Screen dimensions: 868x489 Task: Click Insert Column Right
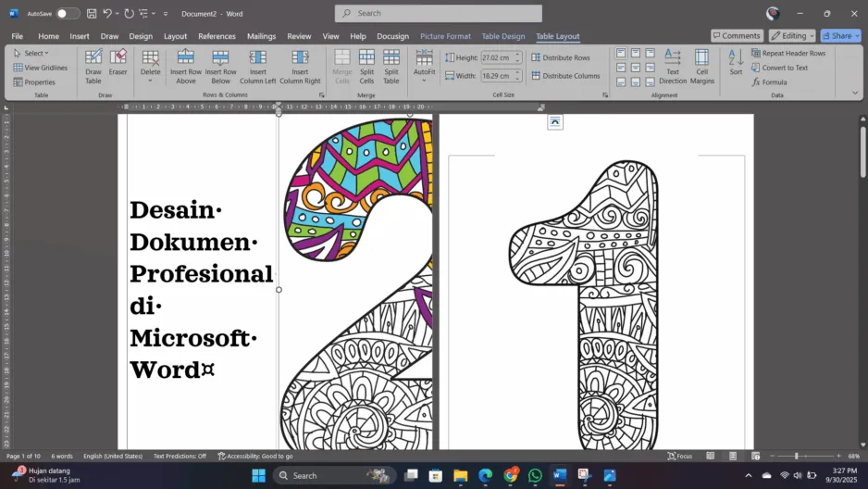point(300,66)
